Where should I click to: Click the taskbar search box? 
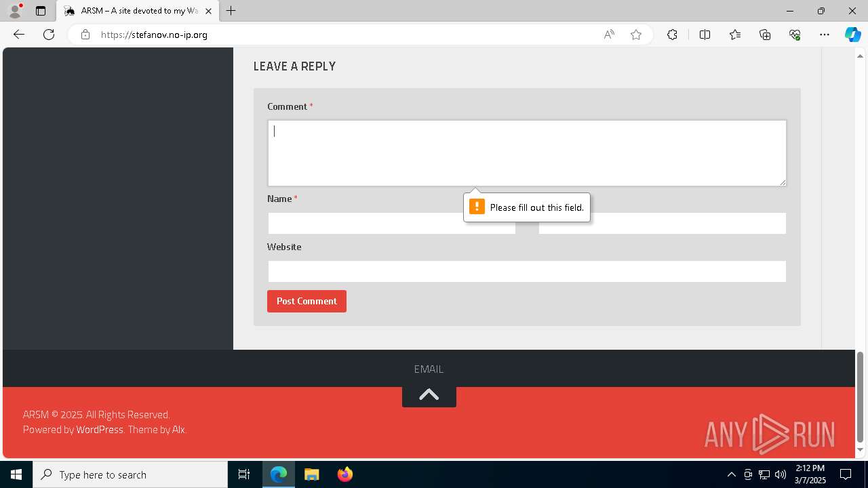[x=130, y=474]
